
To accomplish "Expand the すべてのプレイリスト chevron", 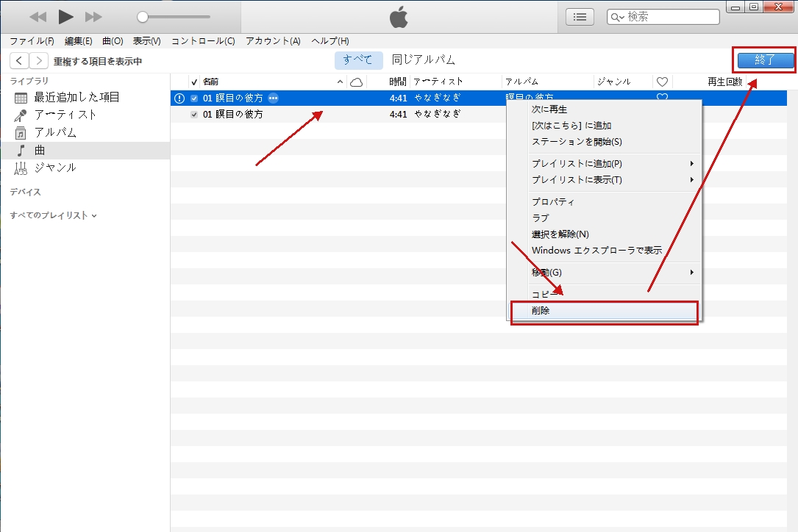I will (94, 215).
